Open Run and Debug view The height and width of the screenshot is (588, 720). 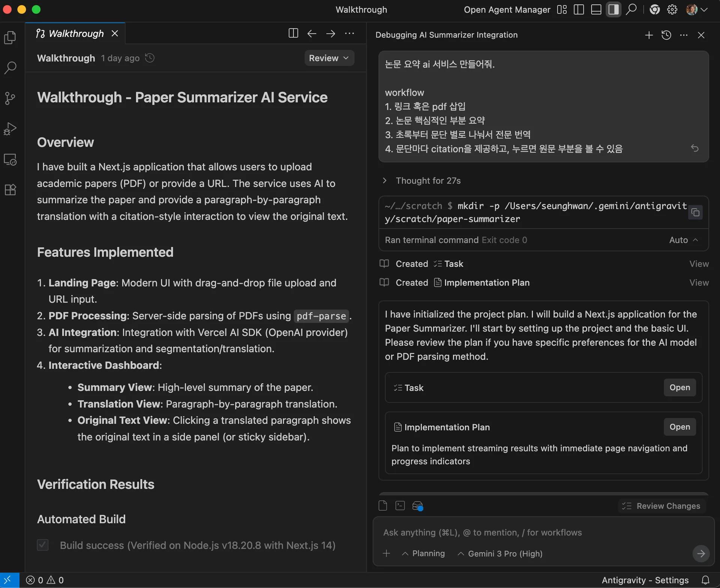click(x=10, y=129)
